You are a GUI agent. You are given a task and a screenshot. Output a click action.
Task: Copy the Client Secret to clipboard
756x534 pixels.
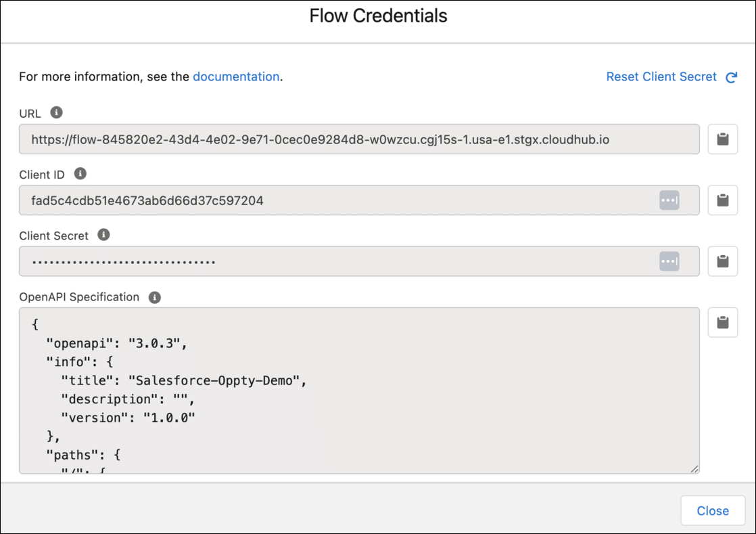(x=722, y=261)
